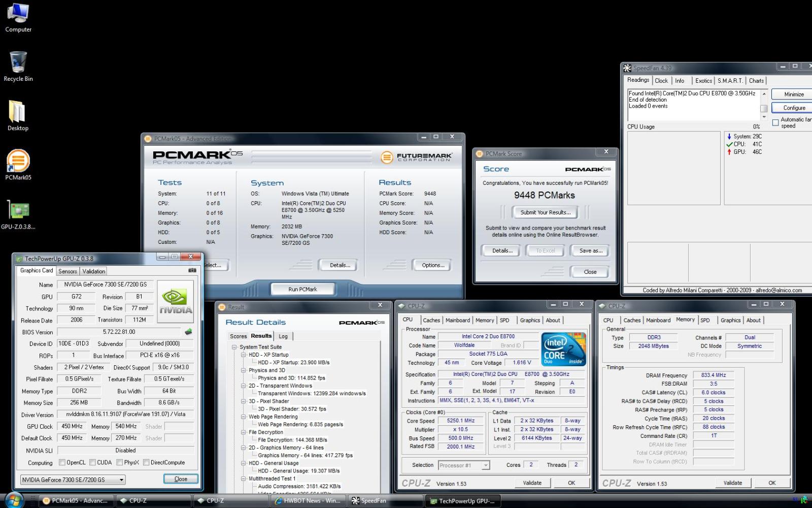Viewport: 812px width, 508px height.
Task: Open SPD tab in CPU-Z Memory window
Action: click(705, 321)
